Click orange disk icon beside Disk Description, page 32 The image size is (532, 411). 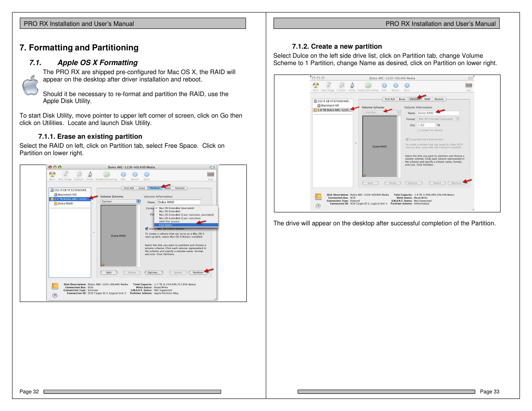pos(55,286)
